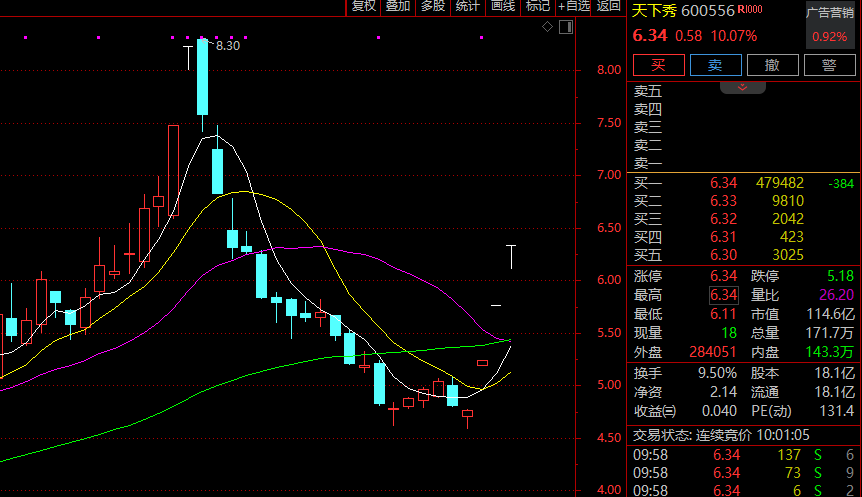Open the 广告营销 sector box
The width and height of the screenshot is (862, 497).
(830, 25)
